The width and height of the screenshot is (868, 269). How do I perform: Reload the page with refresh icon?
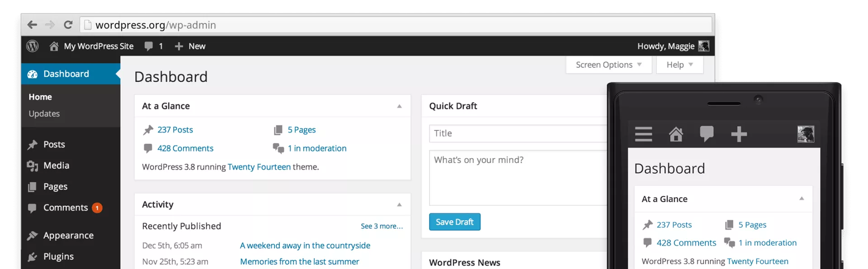click(x=68, y=25)
